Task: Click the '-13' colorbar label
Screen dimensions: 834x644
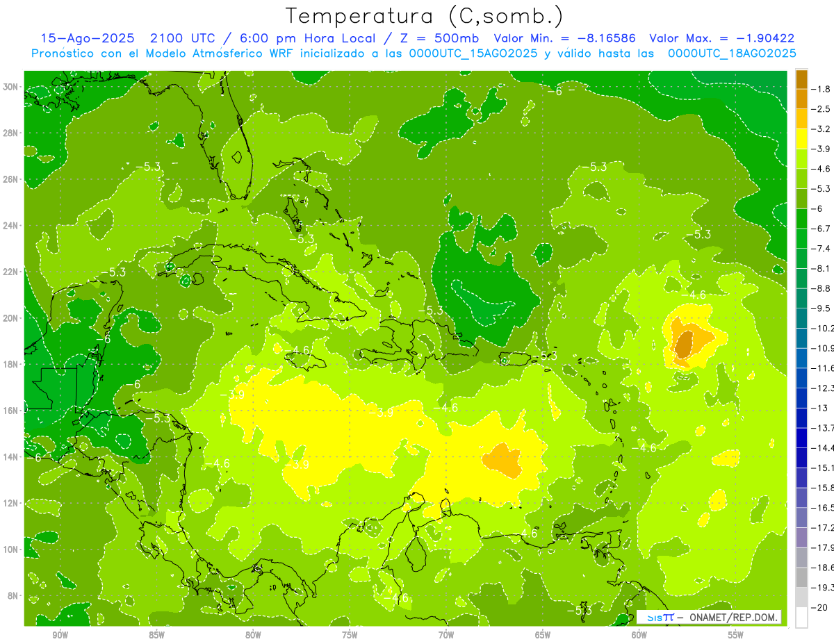Action: pos(819,408)
